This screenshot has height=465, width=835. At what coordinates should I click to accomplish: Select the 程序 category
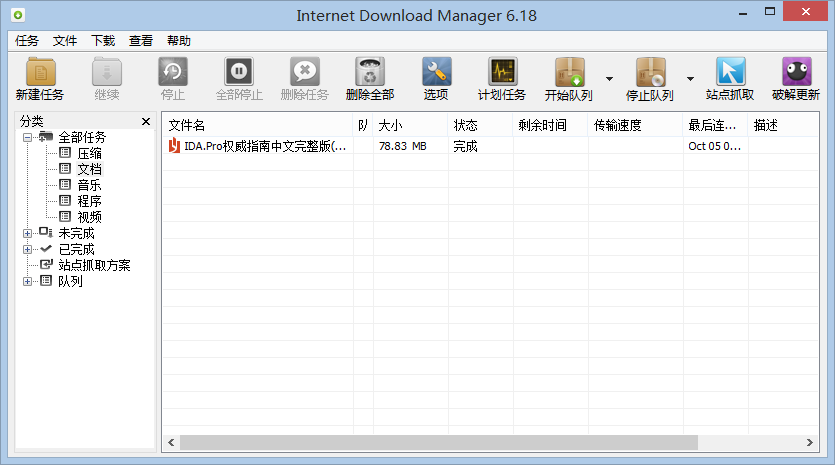point(89,201)
